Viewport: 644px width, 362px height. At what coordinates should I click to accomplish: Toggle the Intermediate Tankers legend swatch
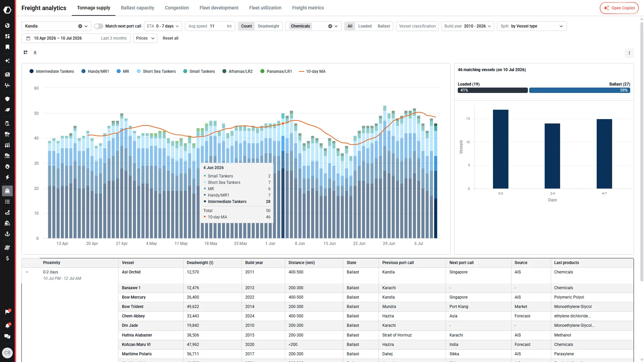pyautogui.click(x=32, y=71)
